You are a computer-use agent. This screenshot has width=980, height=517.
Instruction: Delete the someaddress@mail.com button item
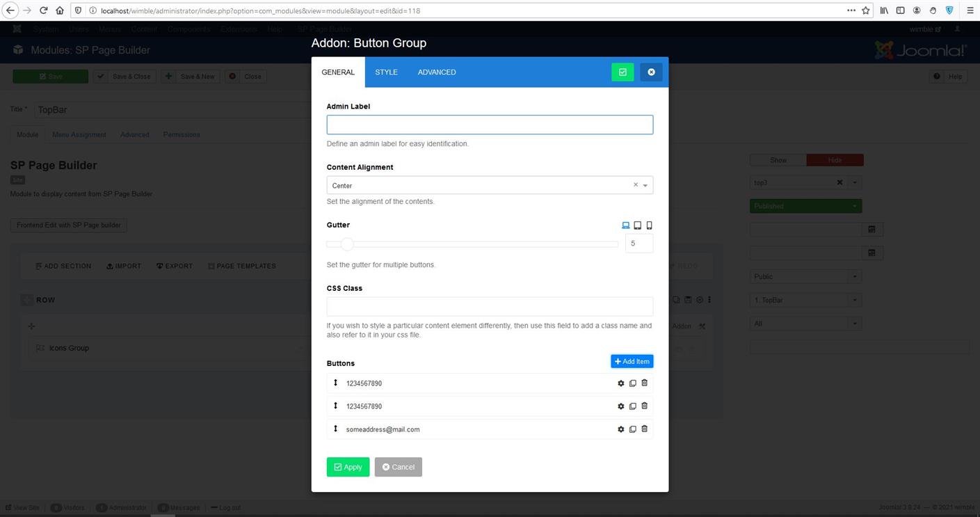(x=644, y=429)
